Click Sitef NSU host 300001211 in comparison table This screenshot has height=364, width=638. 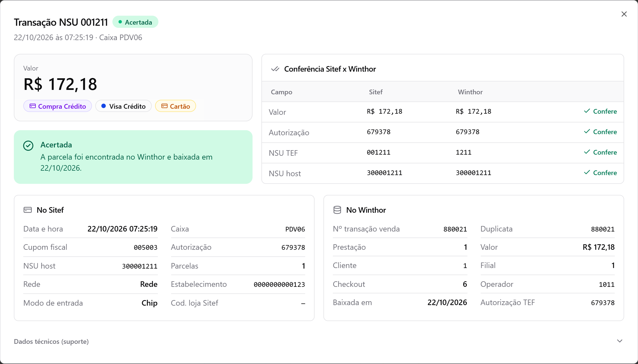tap(384, 173)
